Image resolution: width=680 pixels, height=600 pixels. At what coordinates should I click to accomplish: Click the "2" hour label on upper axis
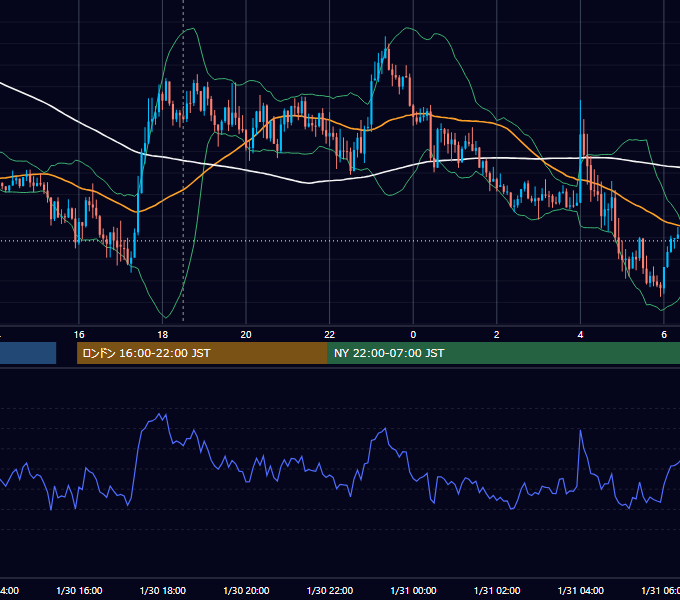click(497, 334)
